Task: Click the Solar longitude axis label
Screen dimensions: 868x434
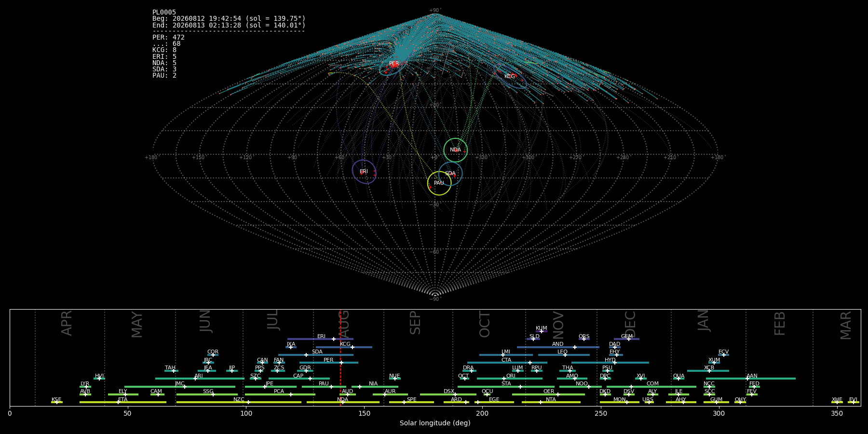Action: click(x=435, y=423)
